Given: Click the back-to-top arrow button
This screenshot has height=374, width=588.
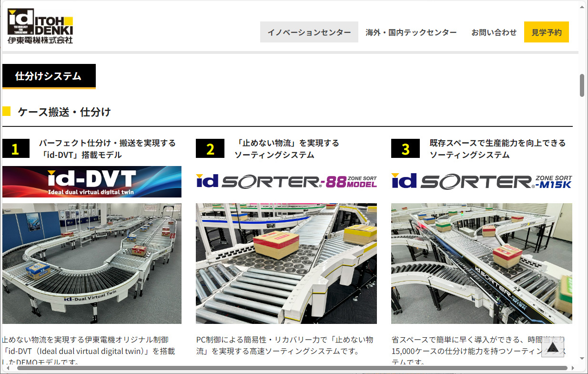Looking at the screenshot, I should [x=552, y=347].
